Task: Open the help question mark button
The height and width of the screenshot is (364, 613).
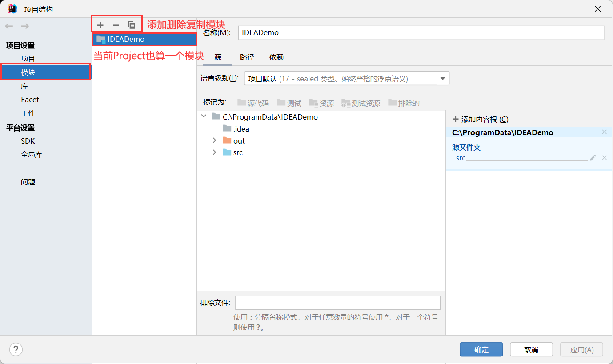Action: coord(16,349)
